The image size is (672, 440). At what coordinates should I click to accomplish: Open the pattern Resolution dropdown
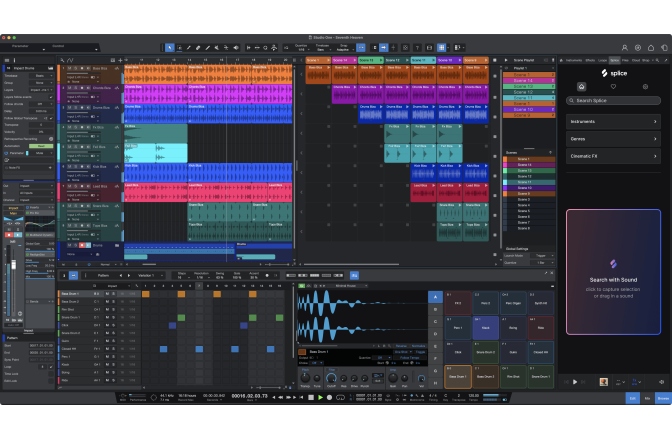pyautogui.click(x=201, y=278)
